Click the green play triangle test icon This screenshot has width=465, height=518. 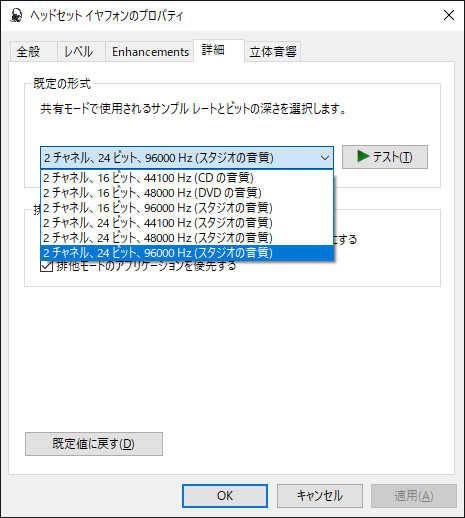(x=363, y=156)
